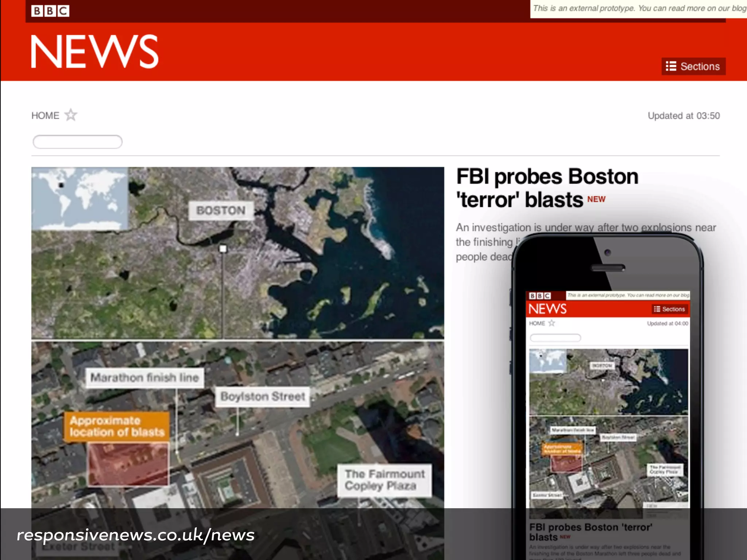The height and width of the screenshot is (560, 747).
Task: Click the BBC logo blocks
Action: (50, 11)
